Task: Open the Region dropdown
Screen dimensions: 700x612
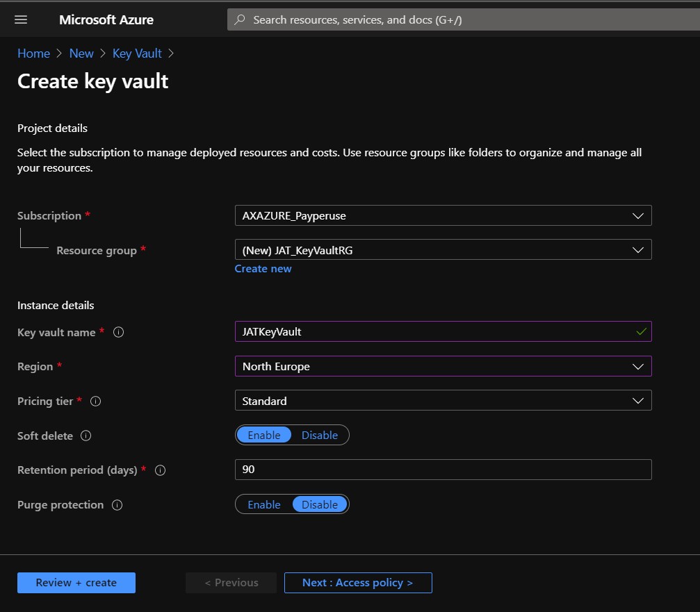Action: tap(443, 366)
